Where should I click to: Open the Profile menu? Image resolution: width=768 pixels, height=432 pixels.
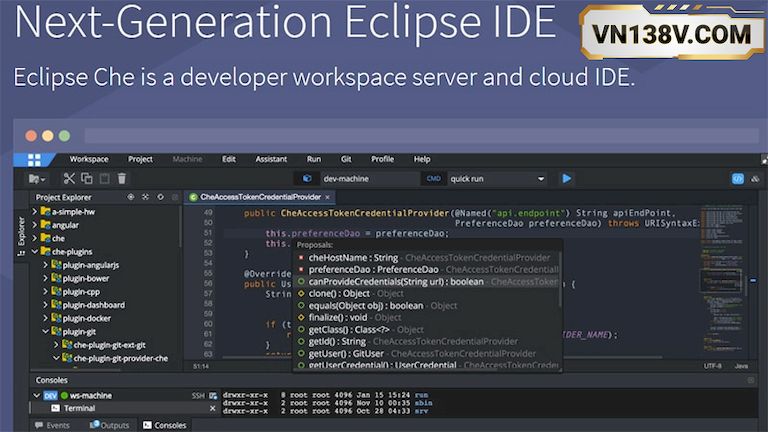[x=383, y=159]
